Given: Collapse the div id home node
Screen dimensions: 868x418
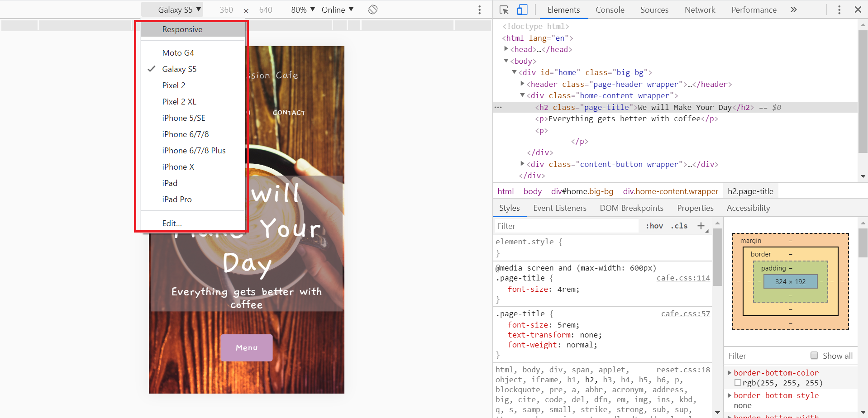Looking at the screenshot, I should (x=514, y=72).
